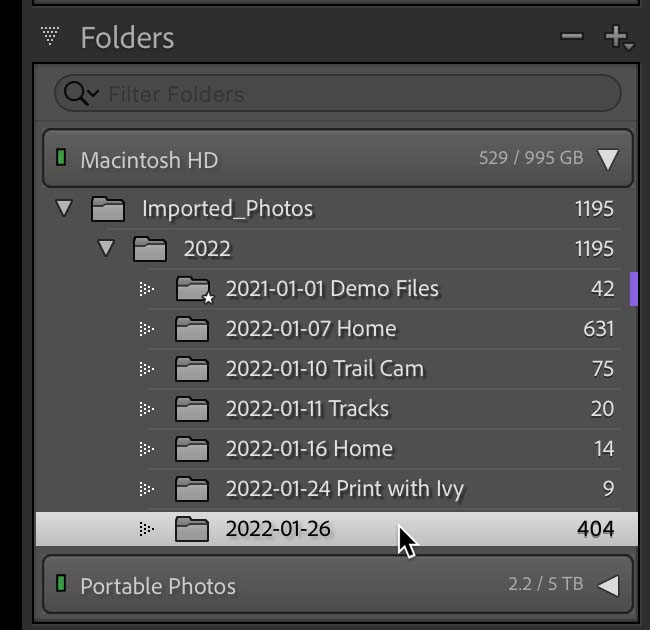Expand the Portable Photos volume triangle

[607, 586]
